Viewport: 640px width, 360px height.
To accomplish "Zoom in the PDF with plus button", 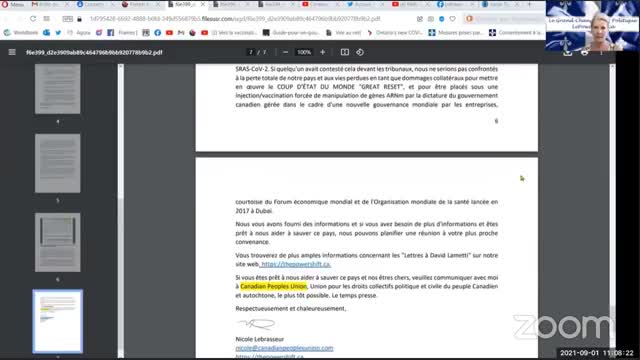I will click(322, 52).
